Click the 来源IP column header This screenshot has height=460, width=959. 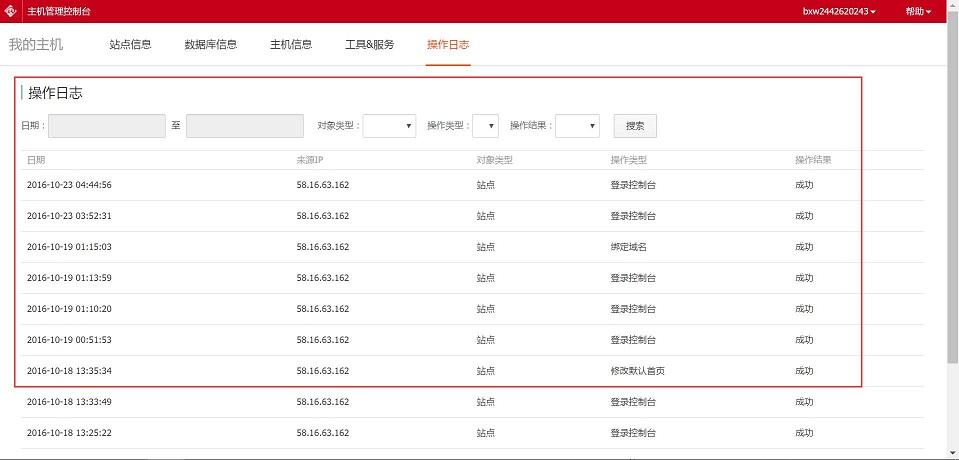[x=310, y=160]
